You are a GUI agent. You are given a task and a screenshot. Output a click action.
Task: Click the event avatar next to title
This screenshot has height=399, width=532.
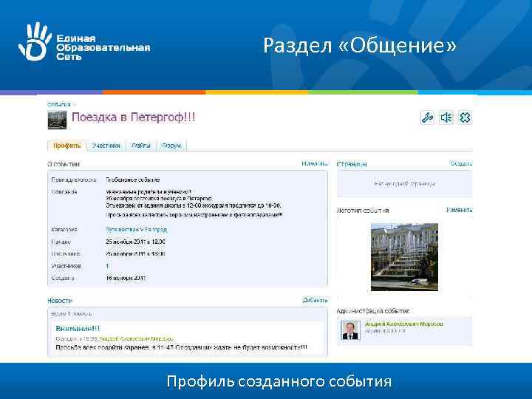(x=57, y=120)
